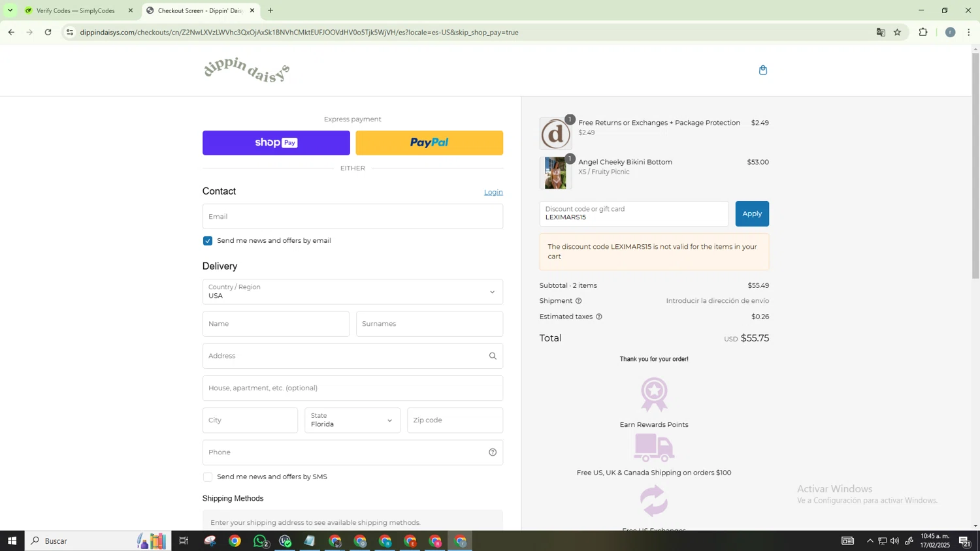Open notifications center with 21 badge
Viewport: 980px width, 551px height.
964,541
